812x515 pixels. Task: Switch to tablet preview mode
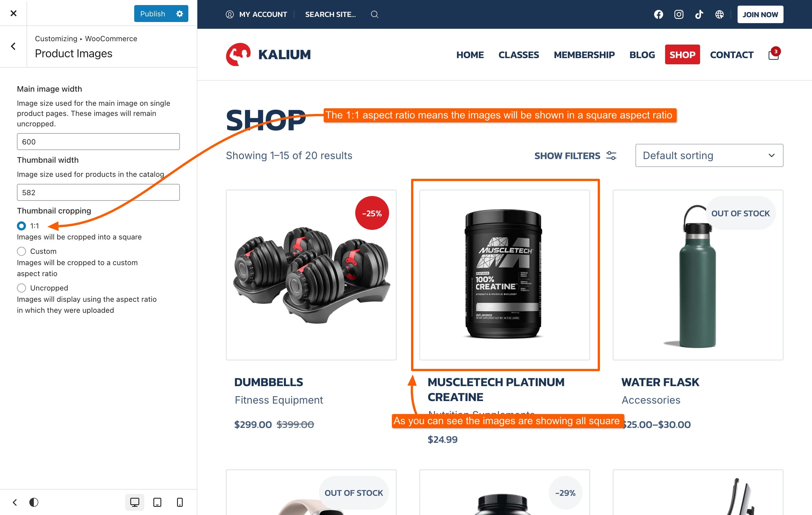click(x=157, y=502)
